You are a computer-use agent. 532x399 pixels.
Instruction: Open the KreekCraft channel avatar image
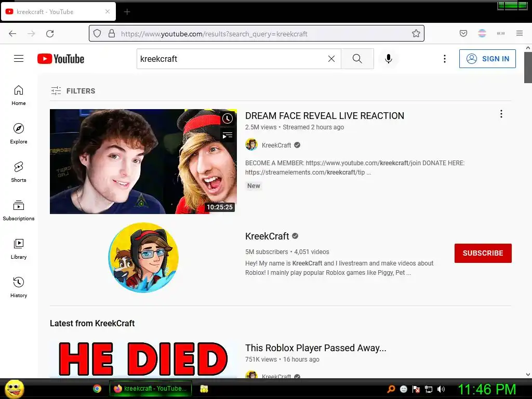pyautogui.click(x=143, y=258)
